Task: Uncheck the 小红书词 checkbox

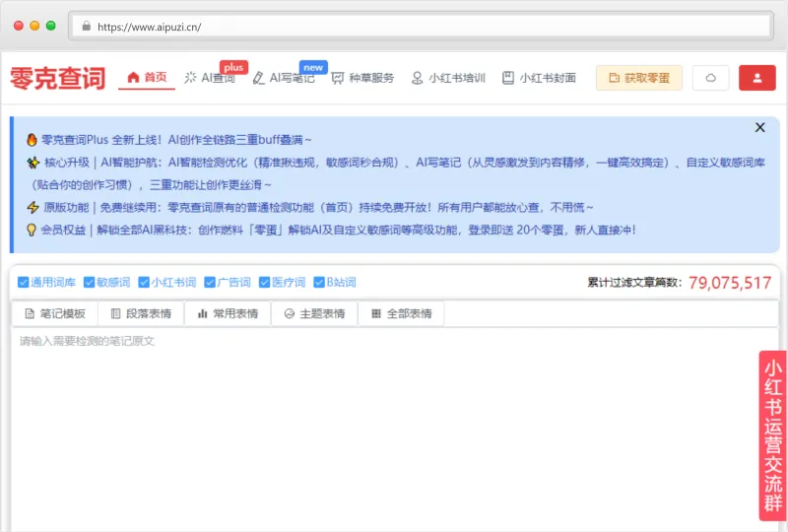Action: [x=144, y=282]
